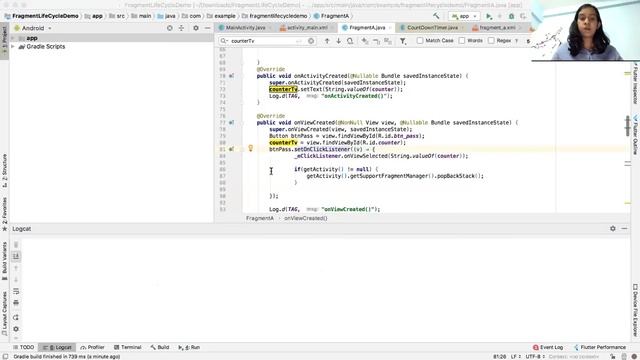Open Logcat panel settings gear
Viewport: 640px width, 360px height.
[613, 229]
